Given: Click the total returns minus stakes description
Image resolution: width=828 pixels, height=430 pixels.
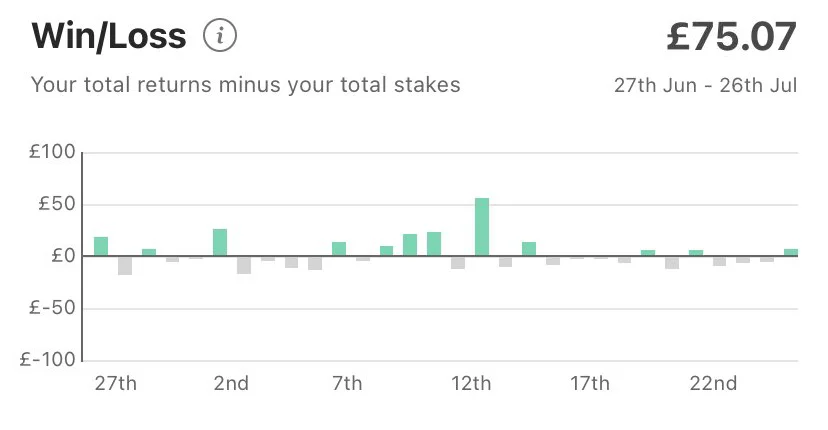Looking at the screenshot, I should point(245,85).
